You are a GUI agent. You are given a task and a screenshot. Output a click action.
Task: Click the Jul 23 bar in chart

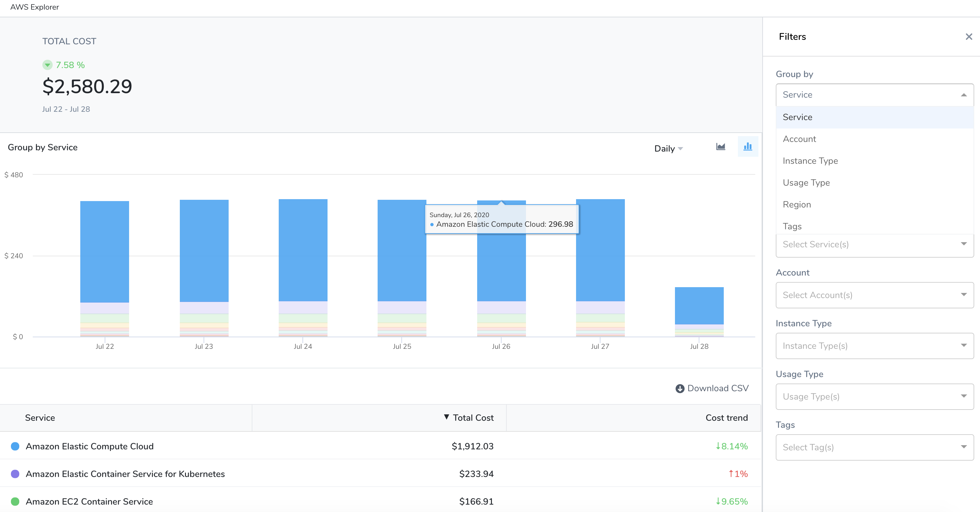(x=204, y=268)
